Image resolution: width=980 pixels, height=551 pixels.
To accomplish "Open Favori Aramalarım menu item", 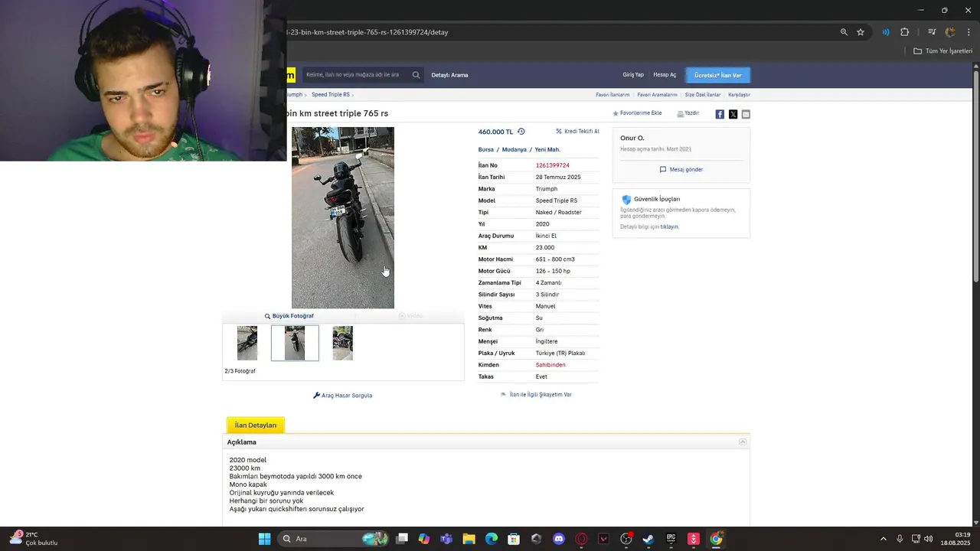I will coord(657,95).
